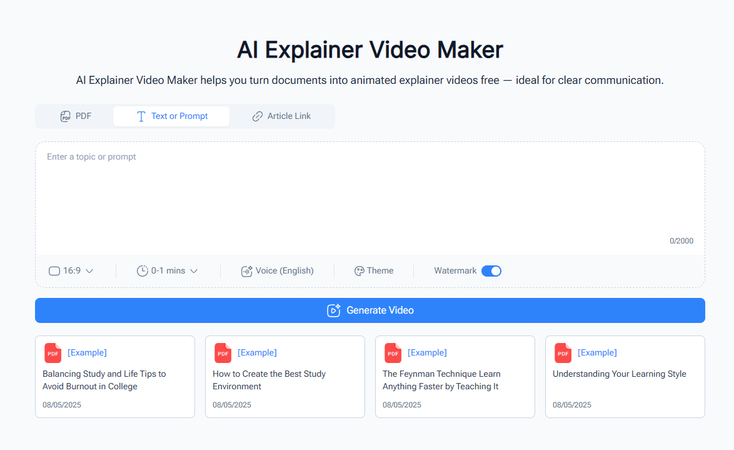Click the PDF document icon in tab
The width and height of the screenshot is (734, 450).
coord(65,116)
